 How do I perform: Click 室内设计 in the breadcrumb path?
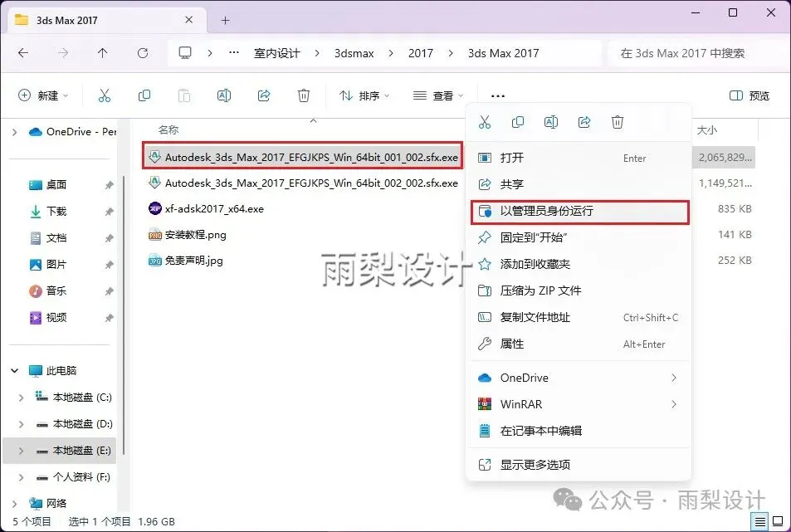click(277, 53)
